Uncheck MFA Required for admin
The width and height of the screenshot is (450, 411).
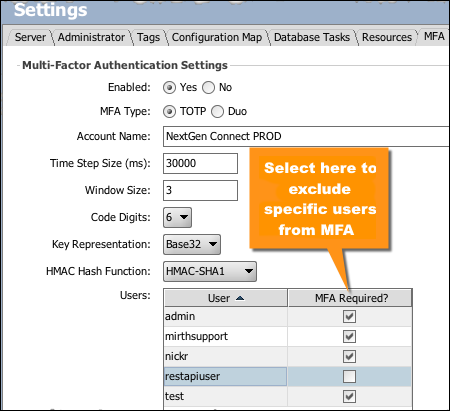coord(349,316)
